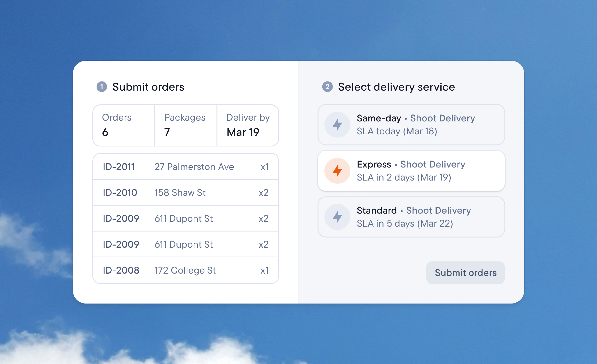
Task: Click 'SLA in 5 days (Mar 22)' text
Action: pyautogui.click(x=405, y=223)
